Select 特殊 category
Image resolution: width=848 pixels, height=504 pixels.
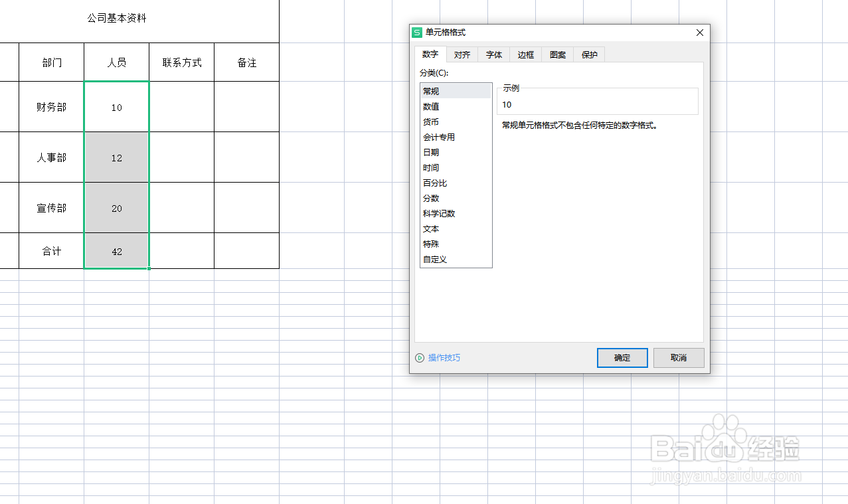coord(456,244)
